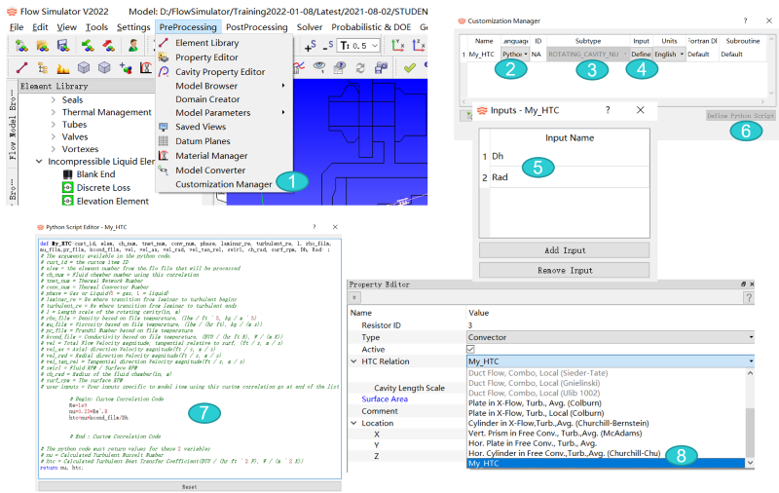
Task: Select Cavity Property Editor menu entry
Action: 220,72
